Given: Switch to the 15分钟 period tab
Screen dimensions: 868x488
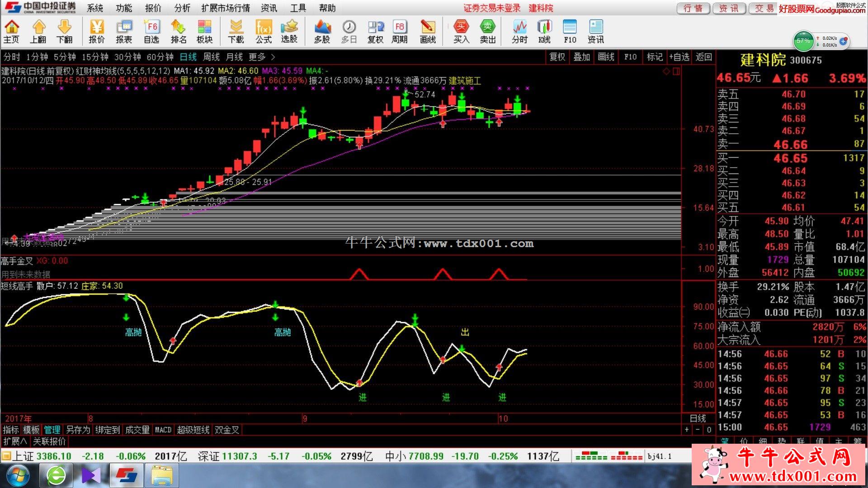Looking at the screenshot, I should (95, 57).
